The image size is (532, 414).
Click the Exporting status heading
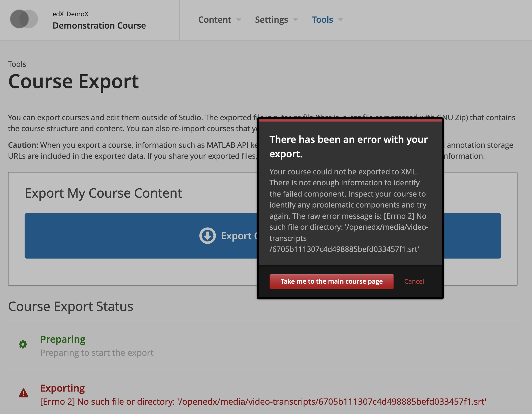click(63, 388)
